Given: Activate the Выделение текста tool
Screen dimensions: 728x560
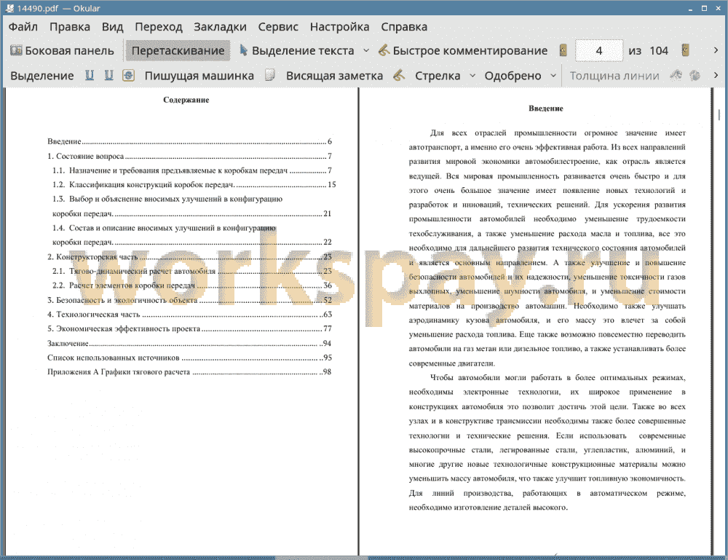Looking at the screenshot, I should pos(296,51).
